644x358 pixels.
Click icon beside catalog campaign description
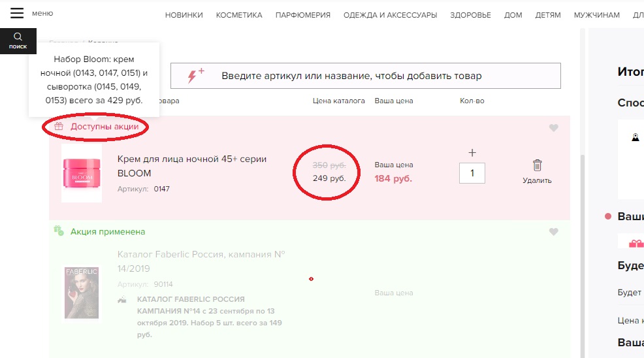tap(122, 300)
